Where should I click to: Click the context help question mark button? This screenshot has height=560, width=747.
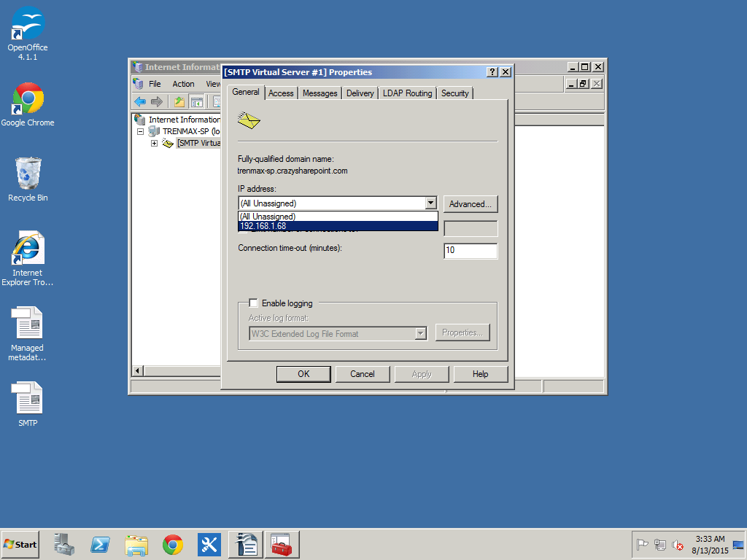[492, 72]
